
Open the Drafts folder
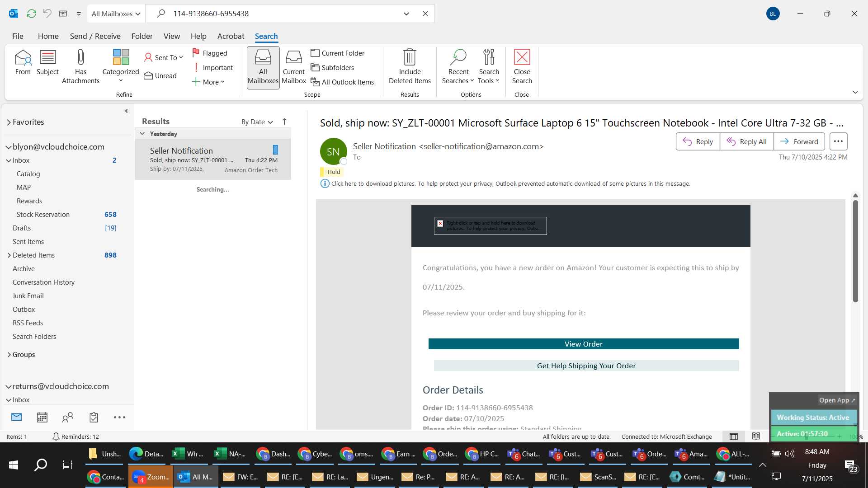pos(22,228)
